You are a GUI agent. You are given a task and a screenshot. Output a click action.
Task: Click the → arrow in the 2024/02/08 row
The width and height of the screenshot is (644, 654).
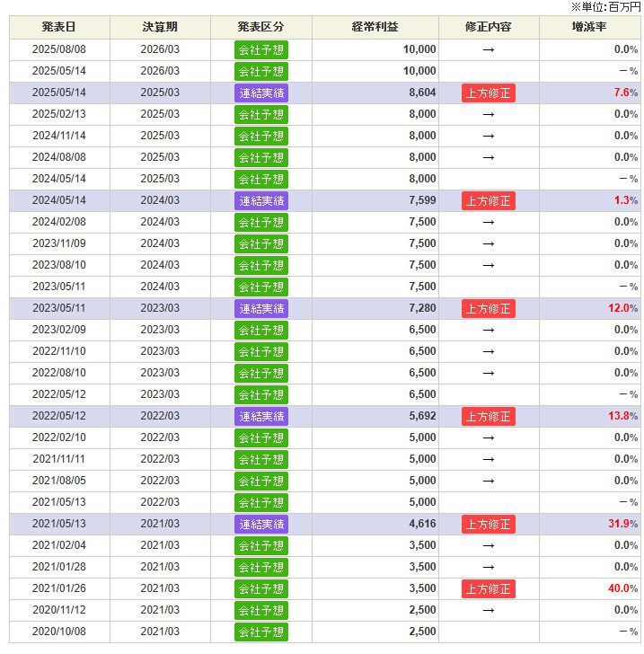click(489, 222)
